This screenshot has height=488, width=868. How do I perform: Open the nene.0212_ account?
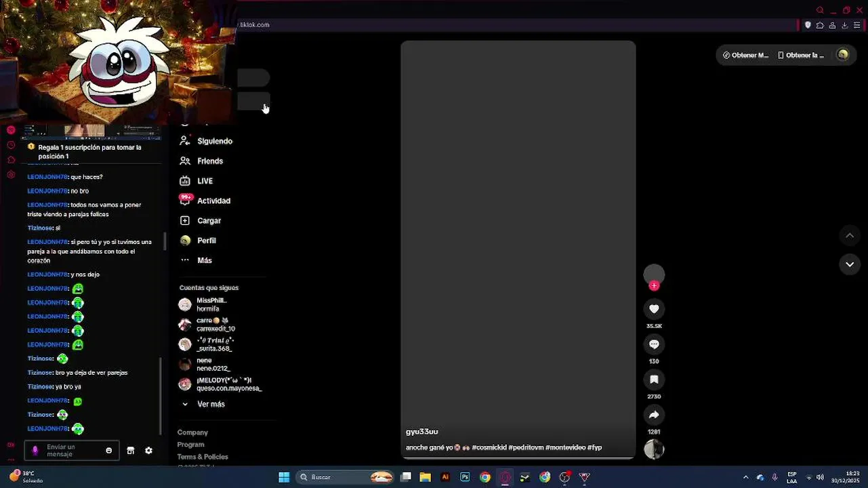pos(205,365)
